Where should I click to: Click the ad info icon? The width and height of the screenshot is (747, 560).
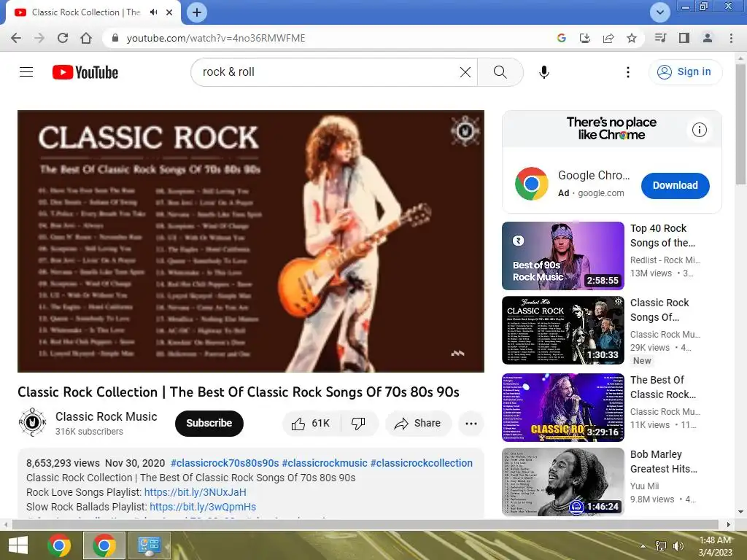[x=700, y=130]
